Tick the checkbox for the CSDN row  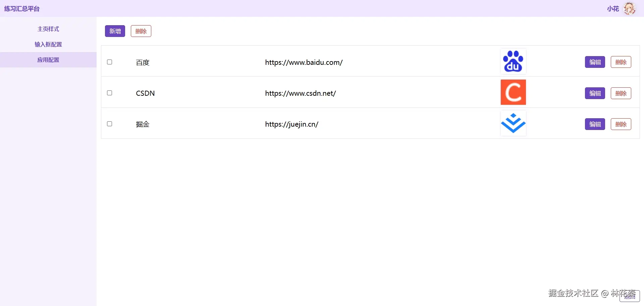coord(109,93)
